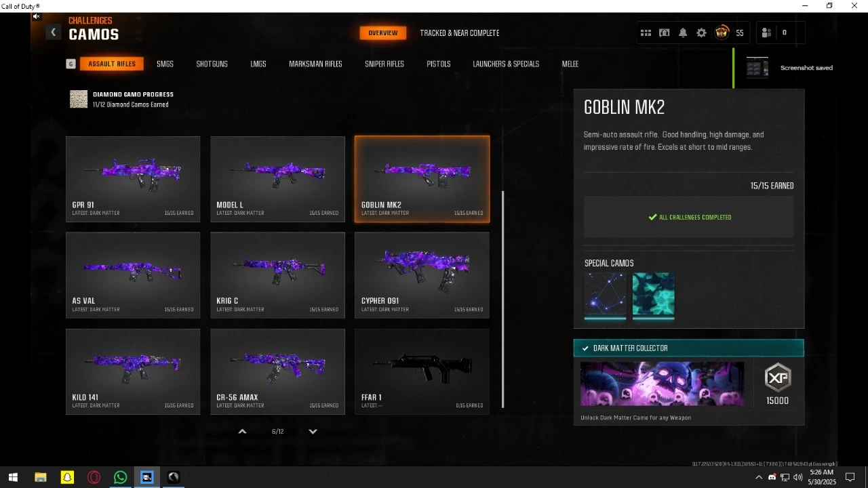Open the Windows action center
The height and width of the screenshot is (488, 868).
pyautogui.click(x=850, y=477)
